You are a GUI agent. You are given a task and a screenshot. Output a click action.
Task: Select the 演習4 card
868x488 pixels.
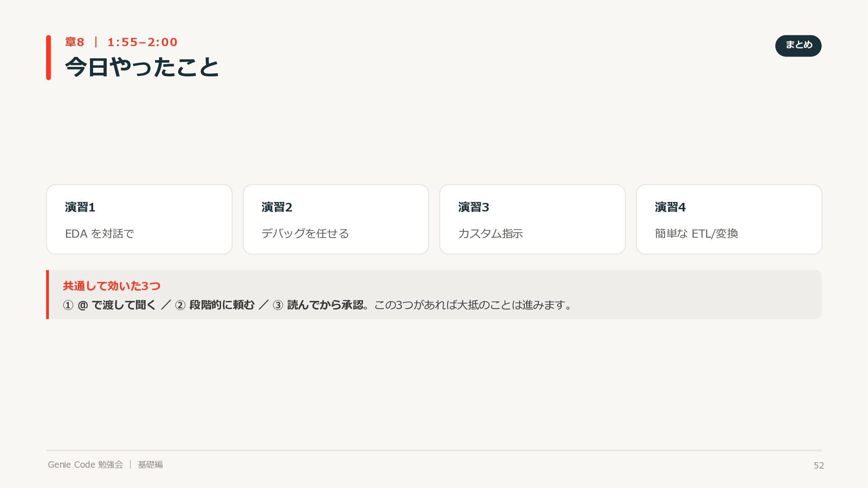(x=729, y=219)
